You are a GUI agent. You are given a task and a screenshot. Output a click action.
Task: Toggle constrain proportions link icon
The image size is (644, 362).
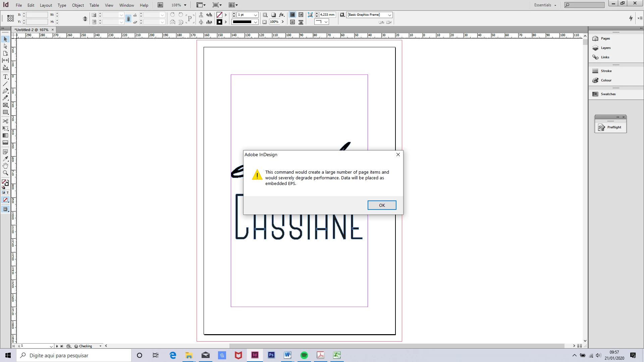(128, 19)
